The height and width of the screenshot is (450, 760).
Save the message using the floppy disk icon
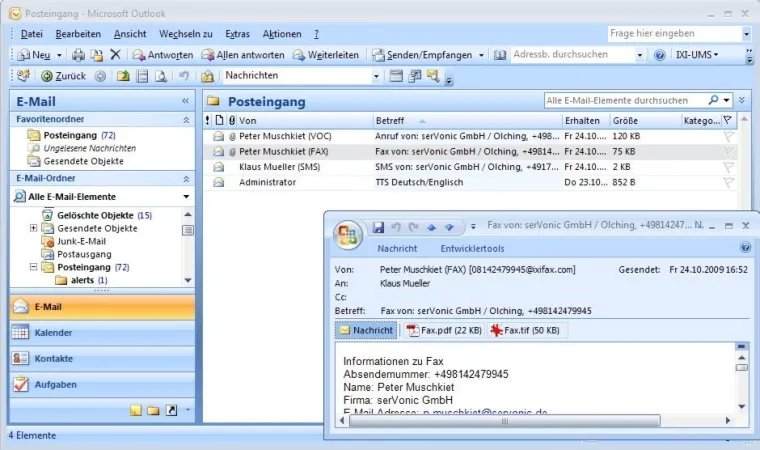[378, 227]
